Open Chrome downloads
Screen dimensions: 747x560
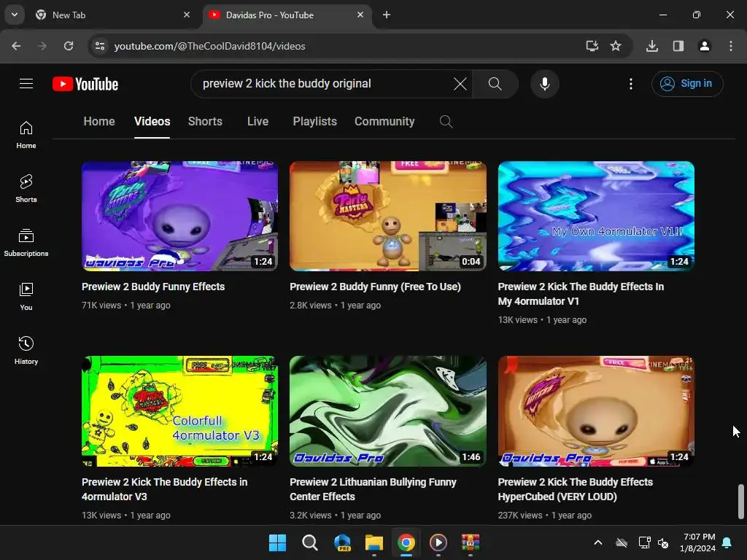(x=652, y=46)
